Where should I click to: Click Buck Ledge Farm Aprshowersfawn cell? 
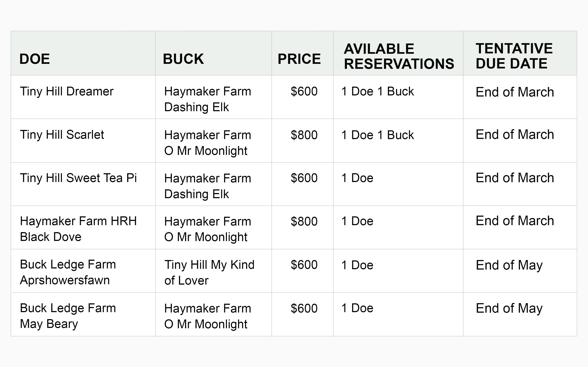68,272
